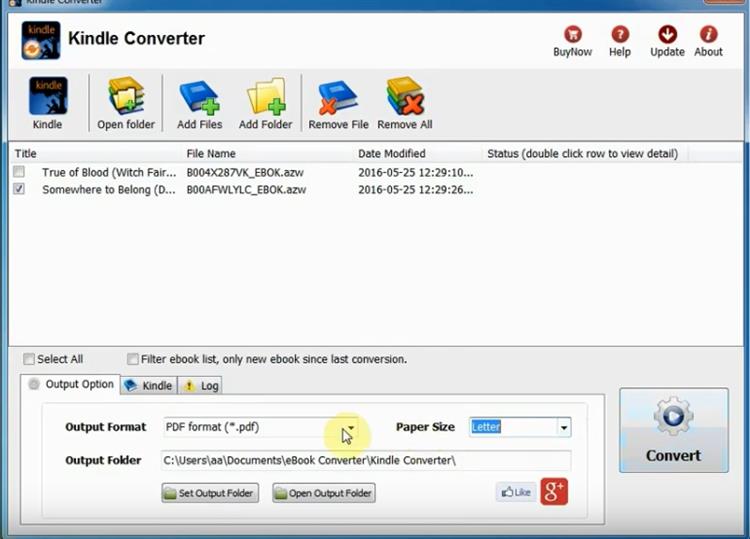Expand the Output Format dropdown
The image size is (750, 539).
351,427
